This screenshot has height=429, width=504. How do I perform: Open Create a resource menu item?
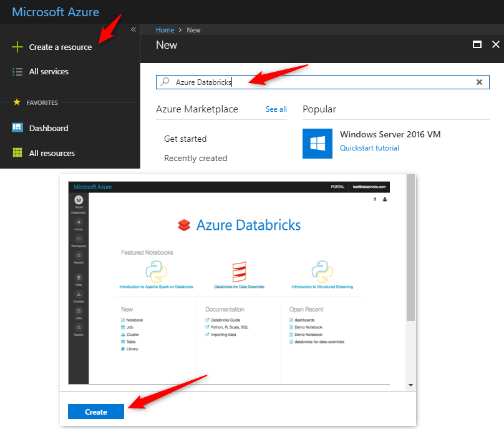61,47
